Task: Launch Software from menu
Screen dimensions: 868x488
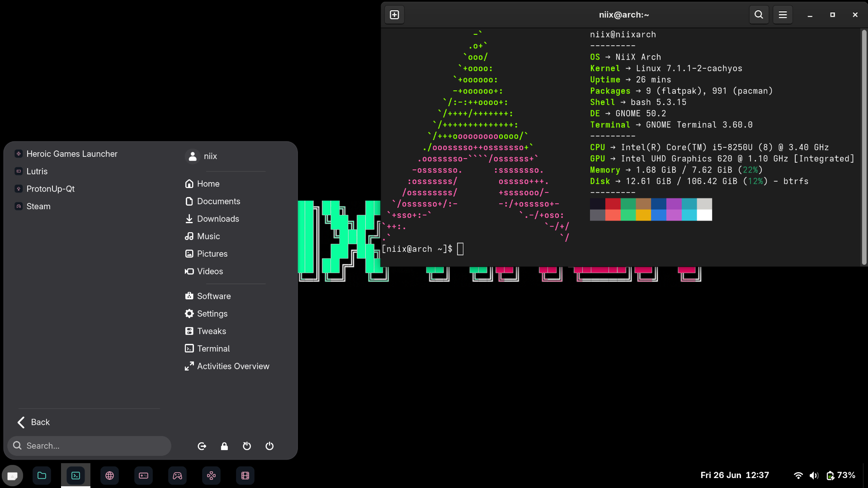Action: point(208,296)
